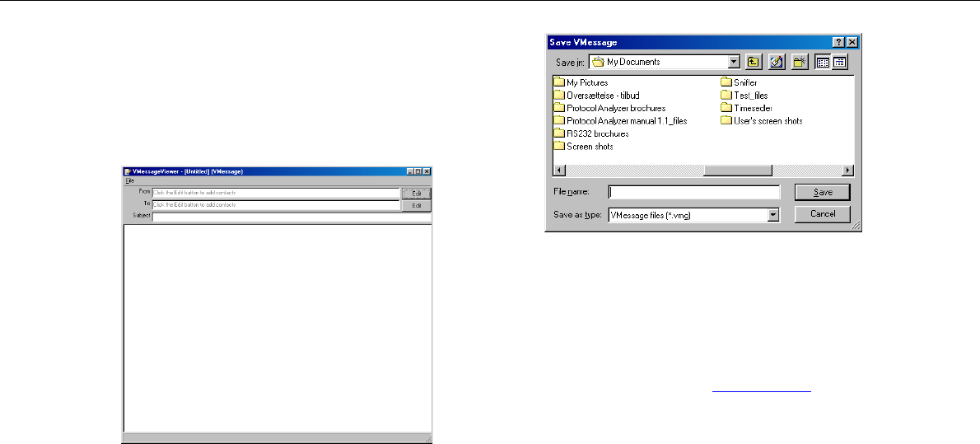This screenshot has width=980, height=444.
Task: Close the Save VMessage dialog
Action: pyautogui.click(x=852, y=43)
